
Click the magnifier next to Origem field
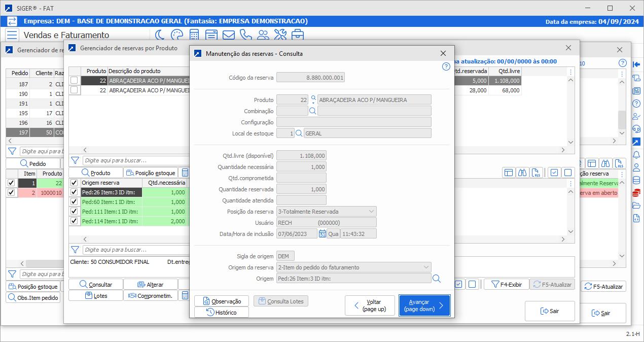436,279
